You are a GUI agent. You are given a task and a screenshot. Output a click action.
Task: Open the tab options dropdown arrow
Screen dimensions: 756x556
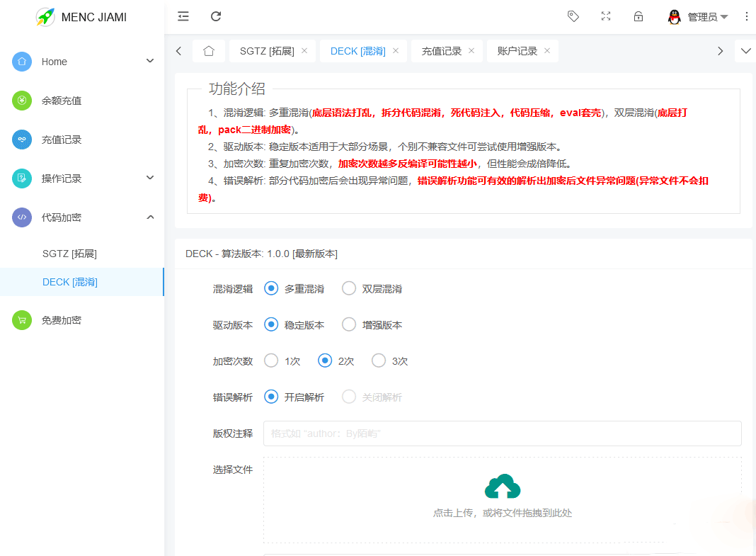pos(745,50)
